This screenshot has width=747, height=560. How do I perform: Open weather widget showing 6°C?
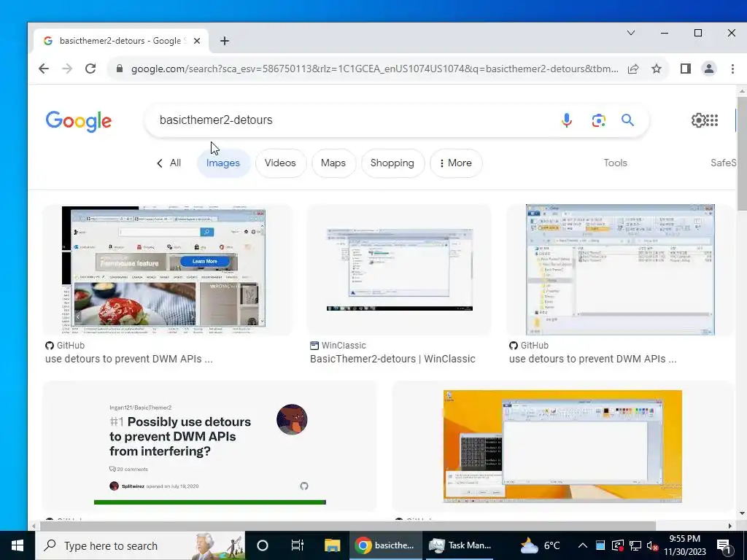(540, 545)
